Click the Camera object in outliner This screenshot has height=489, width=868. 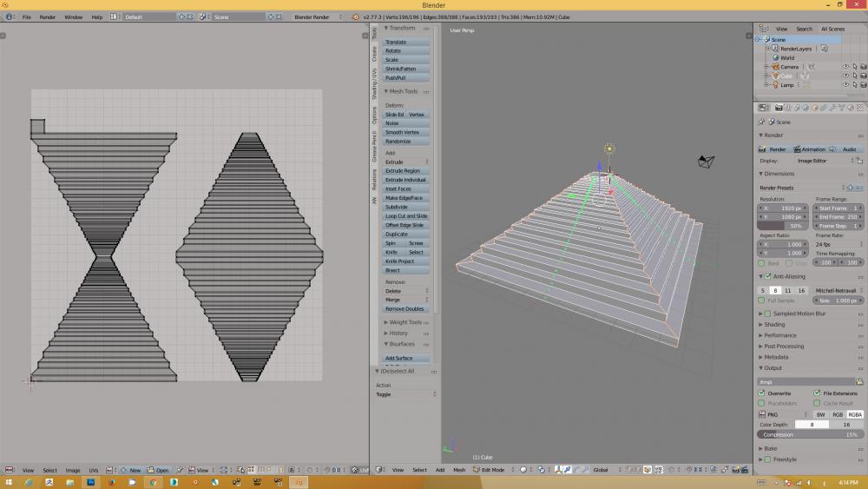click(x=788, y=66)
